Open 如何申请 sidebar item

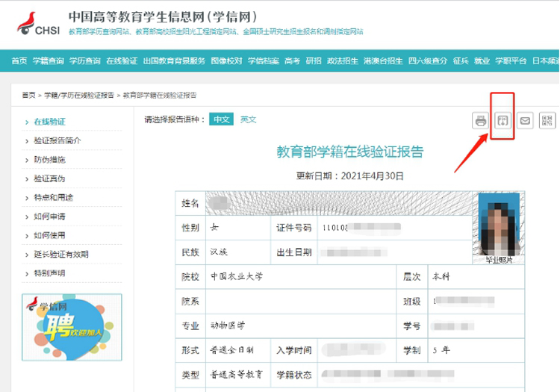pos(49,217)
